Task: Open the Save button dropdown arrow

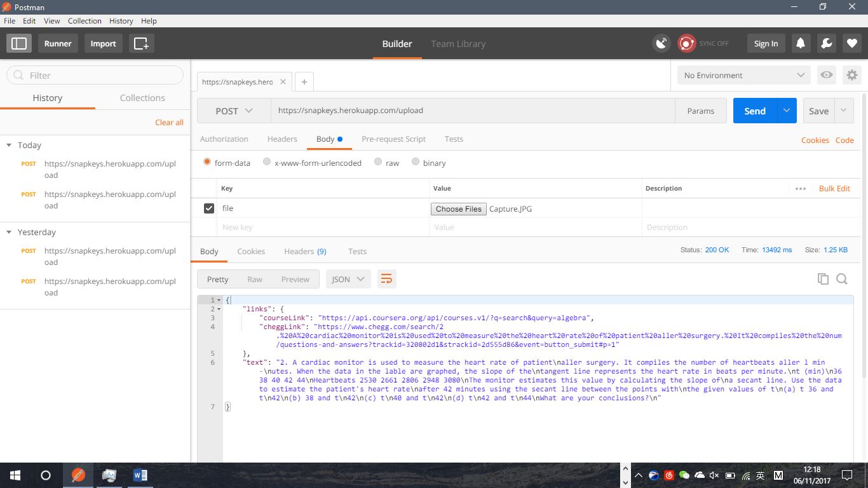Action: 843,111
